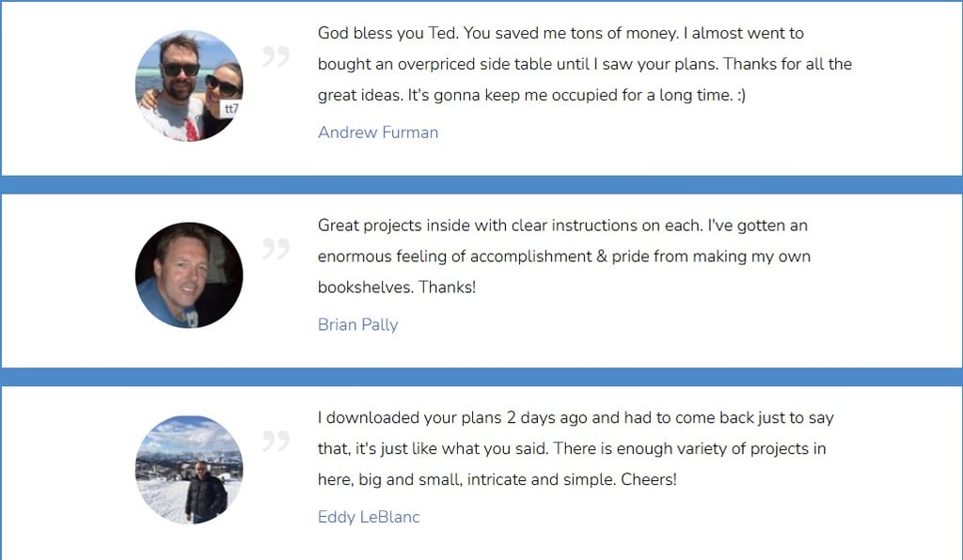This screenshot has width=963, height=560.
Task: Visit the Eddy LeBlanc name link
Action: pos(369,517)
